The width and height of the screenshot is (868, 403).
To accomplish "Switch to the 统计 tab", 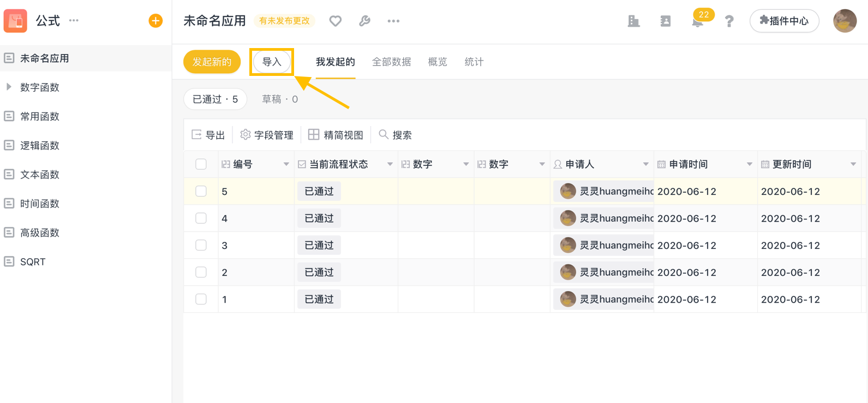I will [x=474, y=62].
